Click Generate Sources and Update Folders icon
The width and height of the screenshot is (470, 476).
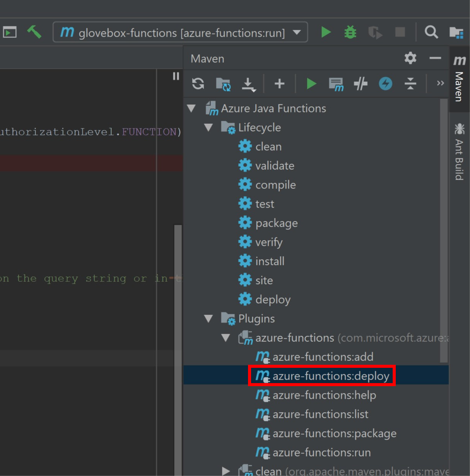[223, 84]
